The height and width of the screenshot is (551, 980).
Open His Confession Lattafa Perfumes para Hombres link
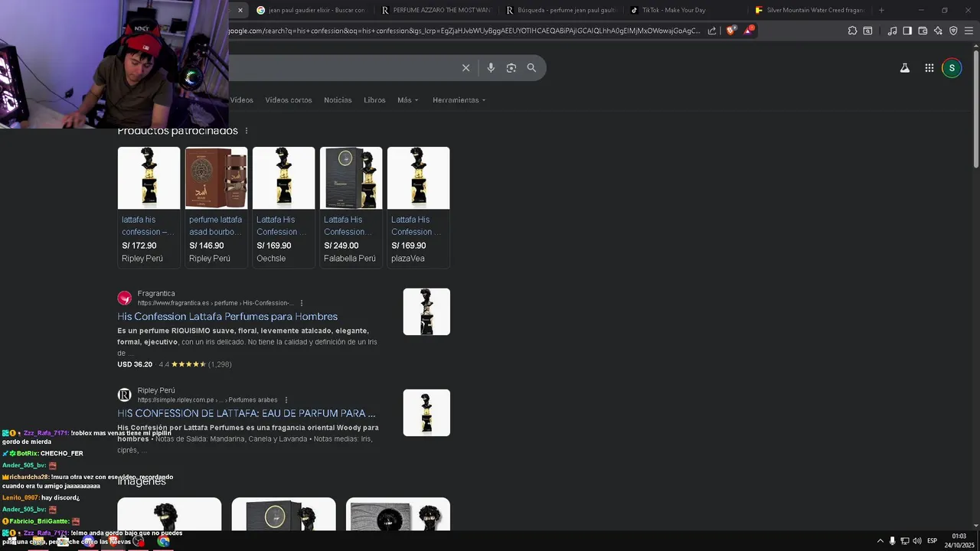(x=227, y=317)
